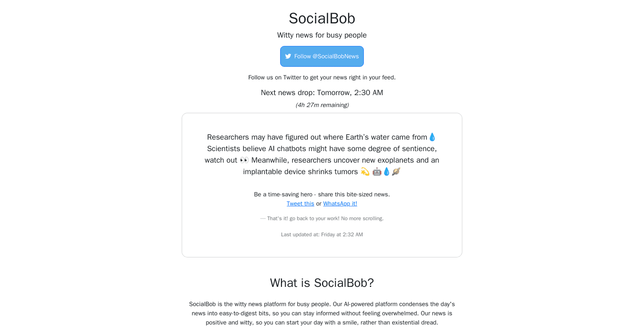Click the 4h 27m remaining timer
Image resolution: width=644 pixels, height=336 pixels.
(x=322, y=105)
